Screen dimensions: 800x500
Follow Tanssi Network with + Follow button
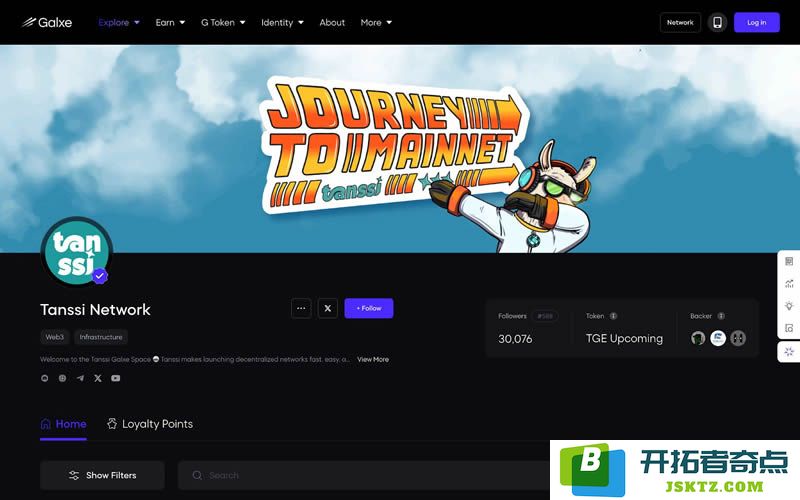(x=368, y=308)
